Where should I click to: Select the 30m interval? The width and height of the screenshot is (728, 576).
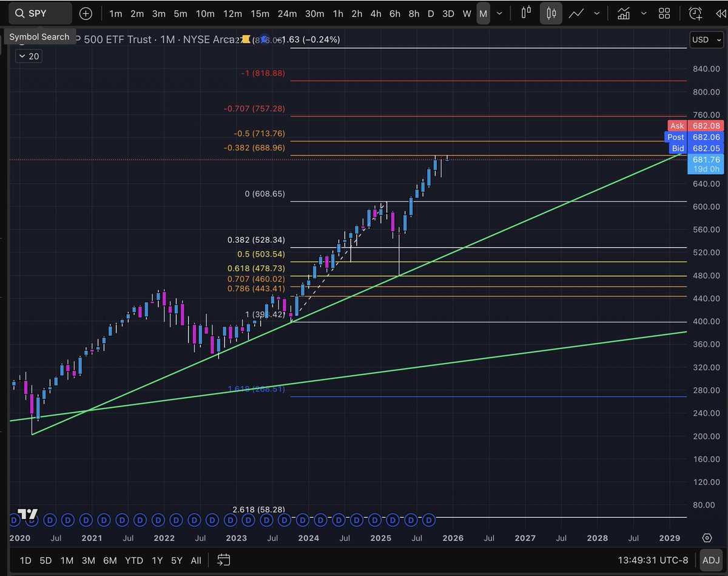pos(314,13)
